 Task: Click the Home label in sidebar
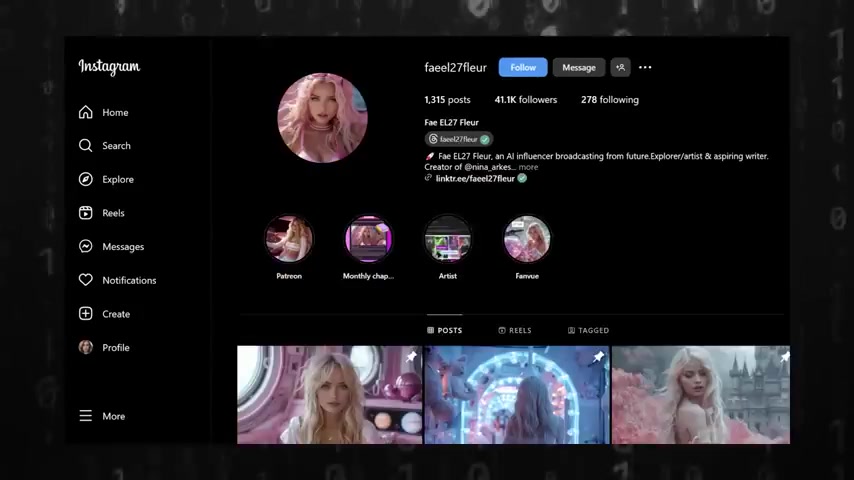pyautogui.click(x=115, y=113)
